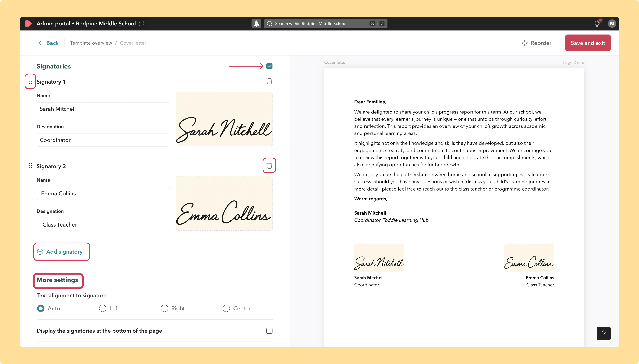Image resolution: width=639 pixels, height=364 pixels.
Task: Select the Right alignment radio button
Action: 165,308
